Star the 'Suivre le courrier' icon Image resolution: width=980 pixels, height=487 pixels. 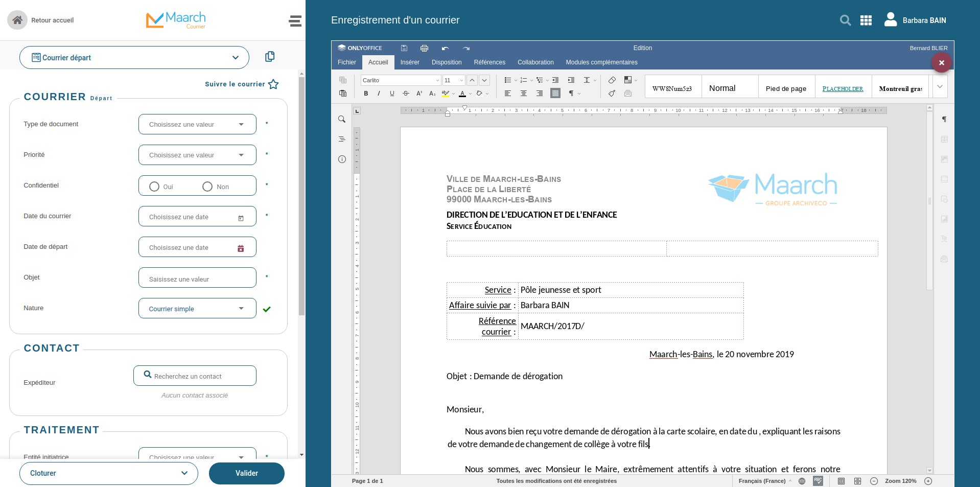pyautogui.click(x=273, y=84)
